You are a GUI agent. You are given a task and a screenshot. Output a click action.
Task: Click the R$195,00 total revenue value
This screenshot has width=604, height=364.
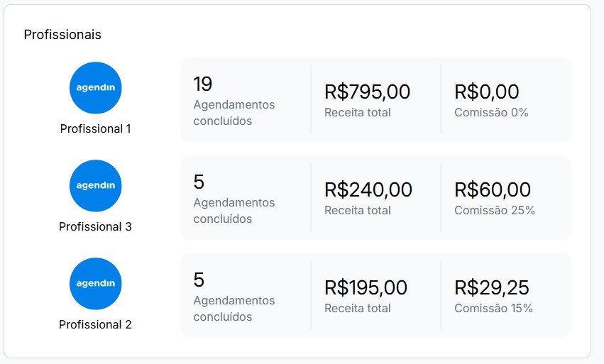366,287
